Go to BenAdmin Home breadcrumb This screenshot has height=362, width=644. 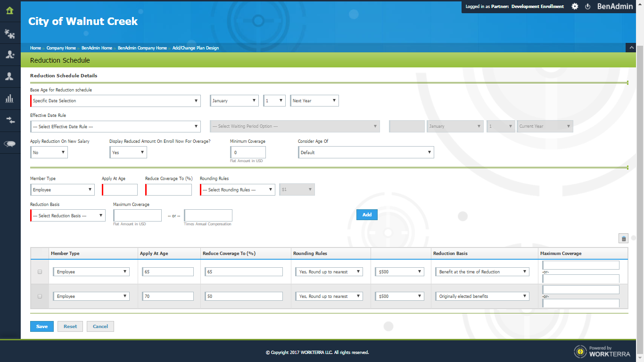[97, 48]
